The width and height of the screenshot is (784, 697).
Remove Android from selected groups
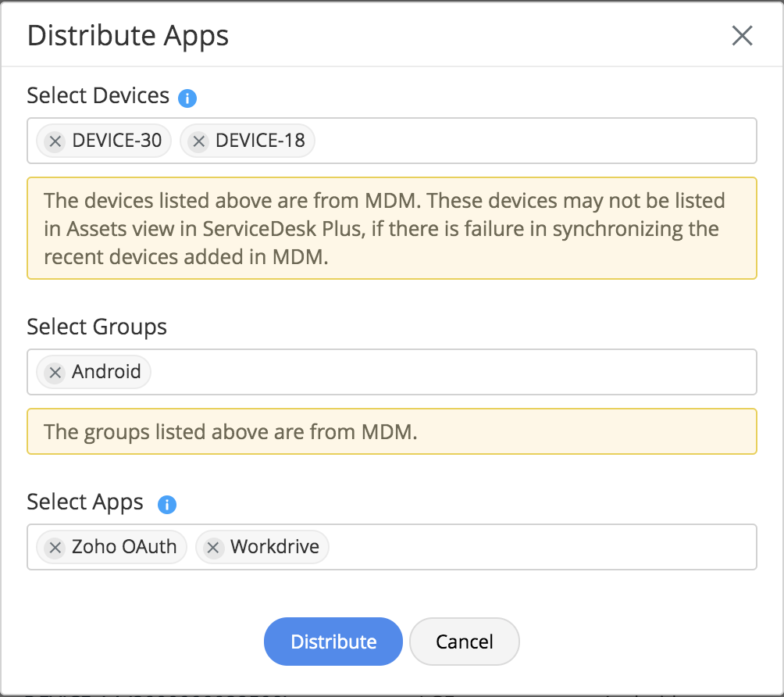(55, 372)
